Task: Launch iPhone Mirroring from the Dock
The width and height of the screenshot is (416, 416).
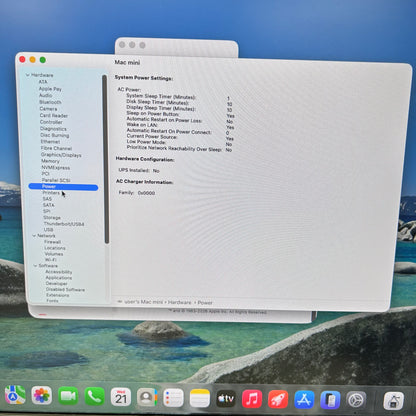Action: (x=330, y=400)
